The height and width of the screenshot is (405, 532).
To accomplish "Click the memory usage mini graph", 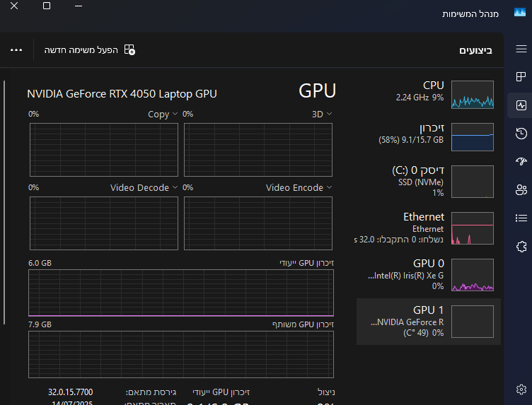I will 473,137.
